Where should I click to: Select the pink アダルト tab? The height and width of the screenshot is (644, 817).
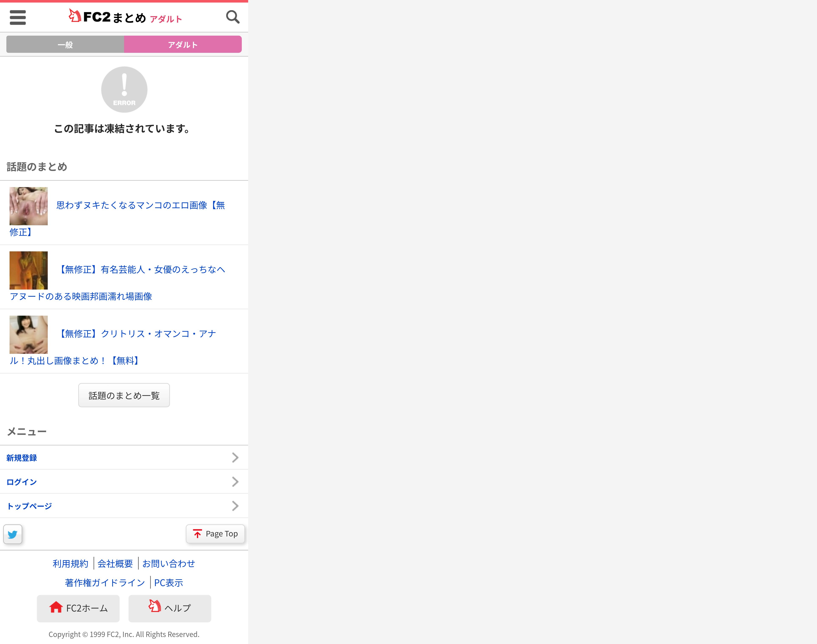[x=183, y=45]
